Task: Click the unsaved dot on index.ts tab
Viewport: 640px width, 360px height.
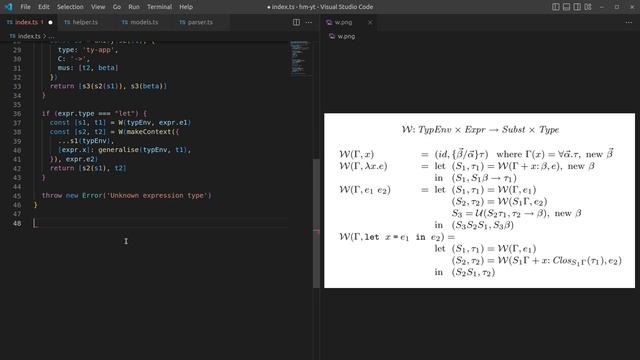Action: click(x=51, y=22)
